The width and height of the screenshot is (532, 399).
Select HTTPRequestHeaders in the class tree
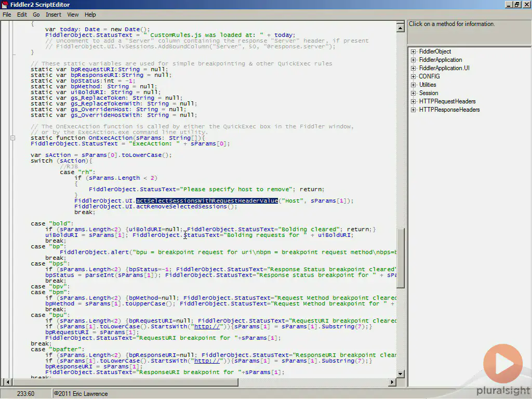pyautogui.click(x=447, y=101)
